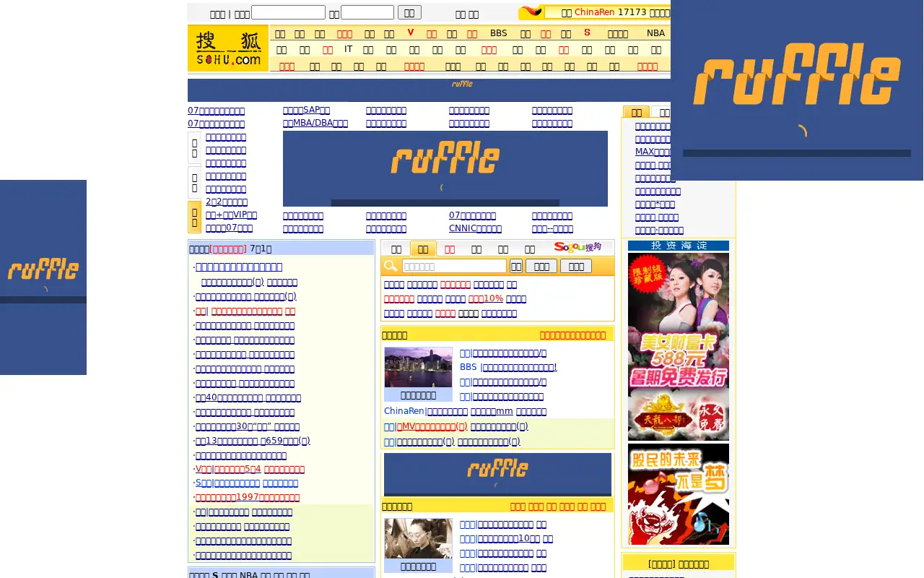The height and width of the screenshot is (578, 924).
Task: Open the link ending in mm
Action: 492,411
